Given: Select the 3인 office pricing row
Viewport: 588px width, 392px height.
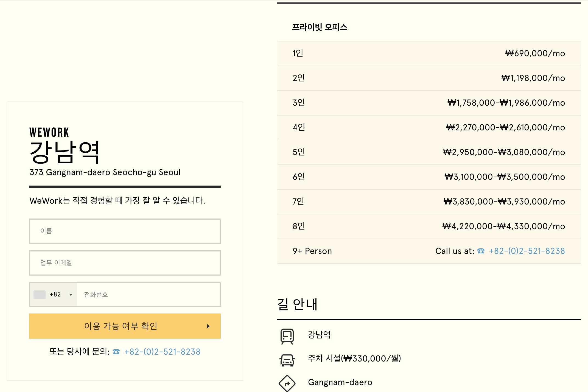Looking at the screenshot, I should (429, 103).
